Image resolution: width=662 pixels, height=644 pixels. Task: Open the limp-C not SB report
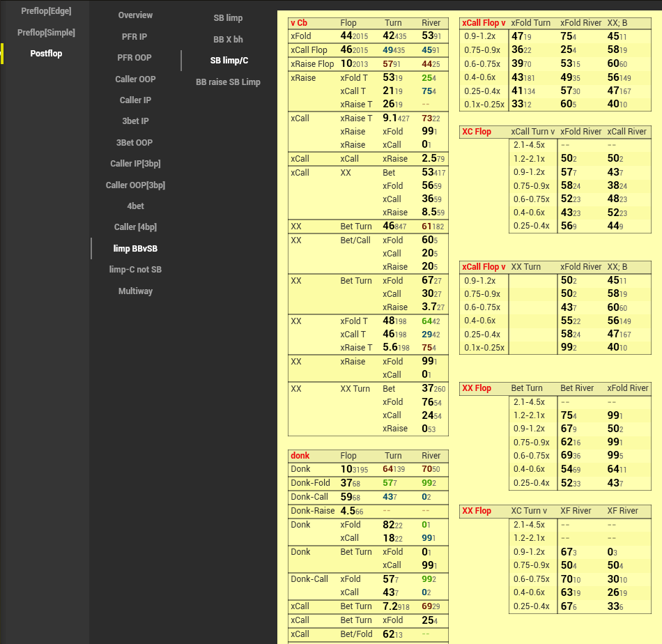[135, 270]
